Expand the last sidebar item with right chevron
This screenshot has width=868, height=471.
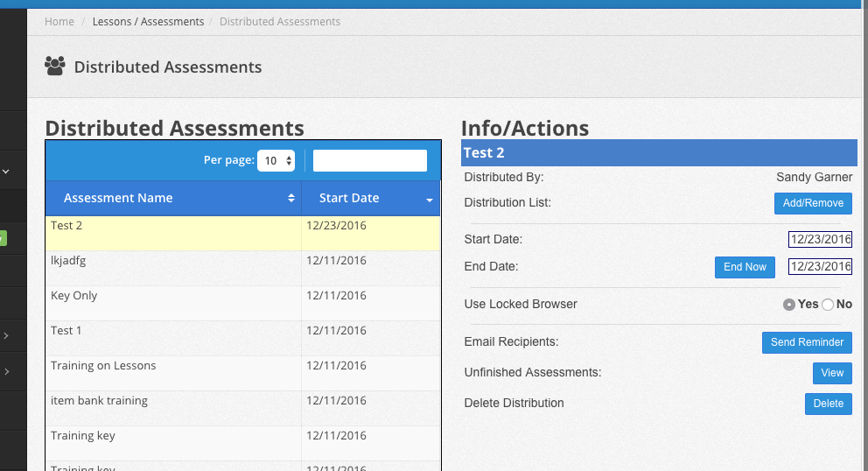6,372
